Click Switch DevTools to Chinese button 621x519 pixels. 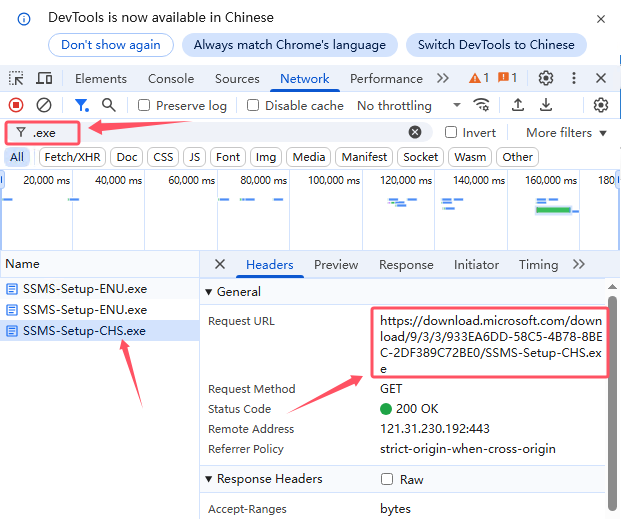point(496,45)
